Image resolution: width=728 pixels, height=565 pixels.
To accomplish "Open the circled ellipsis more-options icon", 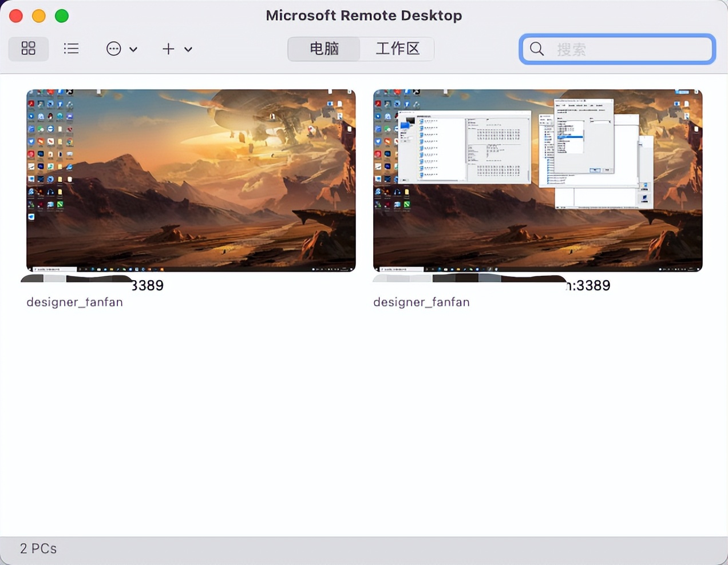I will click(114, 49).
